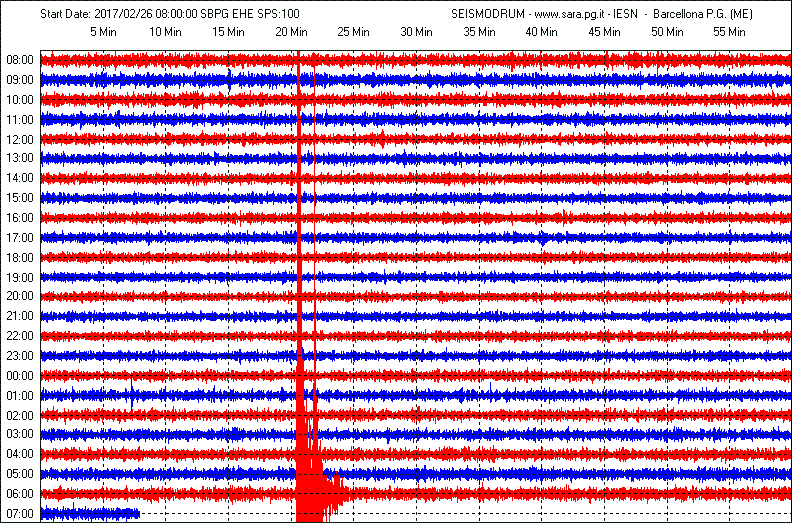Select the 10 Min axis label
Screen dimensions: 792x523
tap(165, 32)
